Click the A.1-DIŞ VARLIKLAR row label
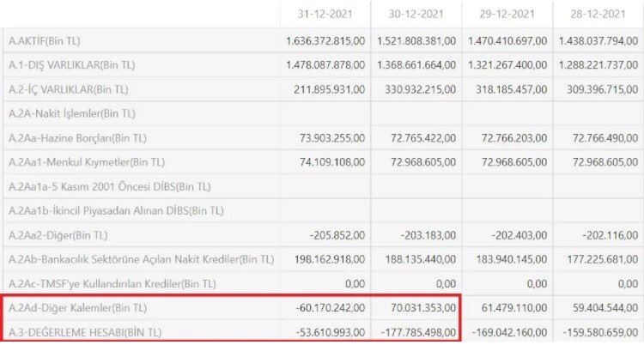 (x=71, y=64)
